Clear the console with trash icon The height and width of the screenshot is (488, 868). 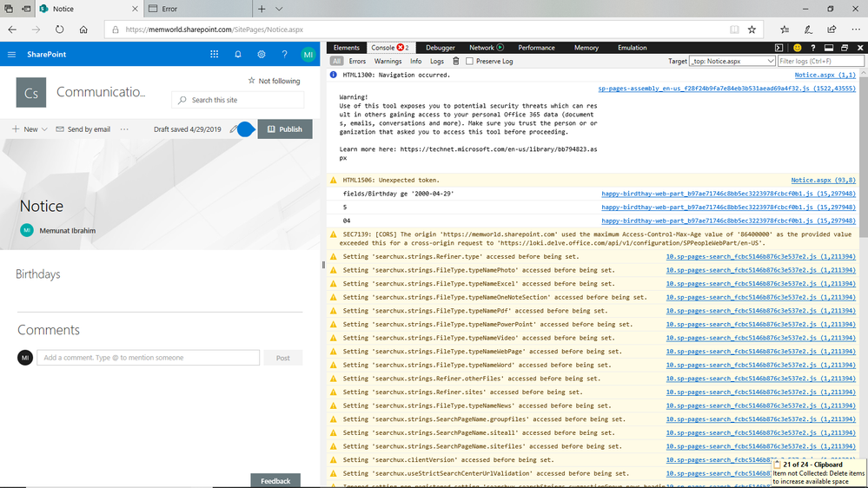pyautogui.click(x=456, y=61)
